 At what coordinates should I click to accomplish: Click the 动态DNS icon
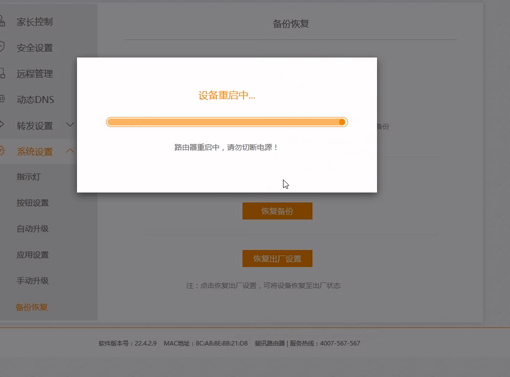point(2,99)
